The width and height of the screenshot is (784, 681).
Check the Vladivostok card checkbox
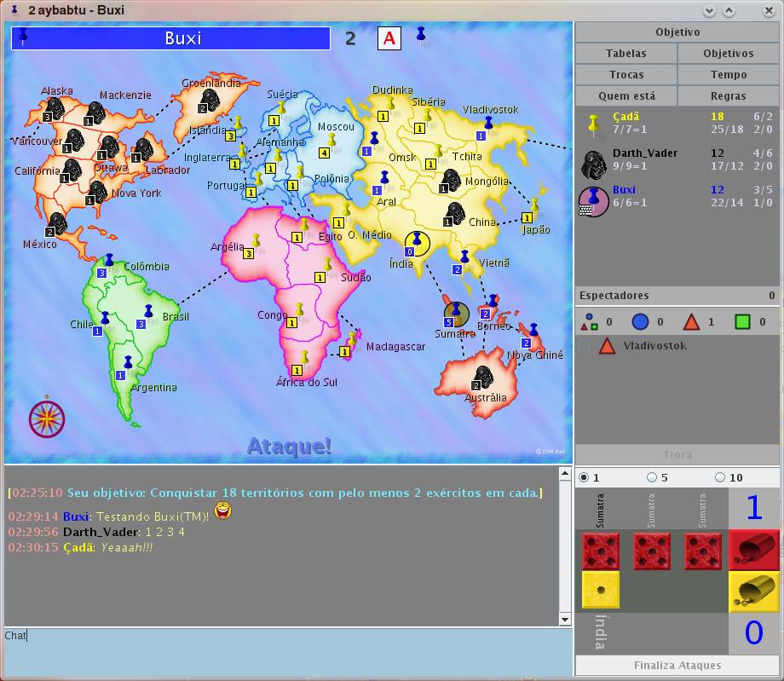point(584,345)
